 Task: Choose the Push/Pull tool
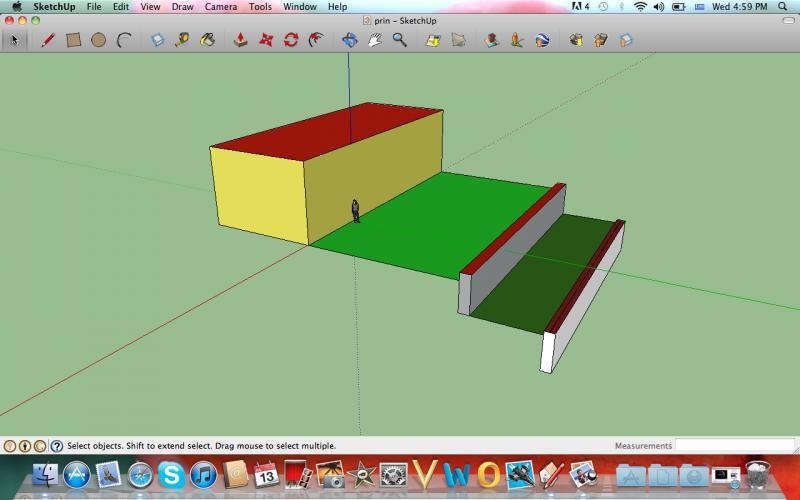pyautogui.click(x=240, y=40)
